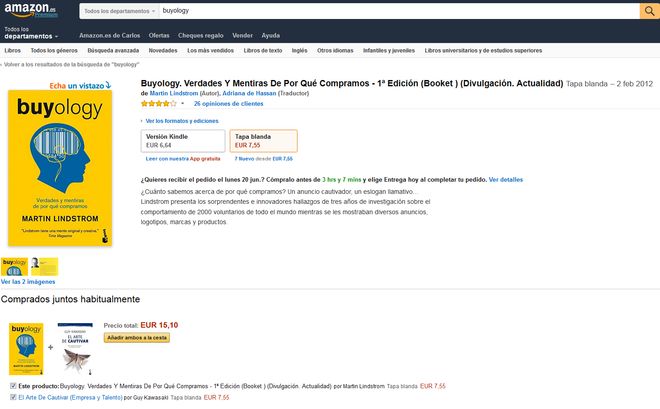
Task: Open the star rating dropdown arrow
Action: 183,104
